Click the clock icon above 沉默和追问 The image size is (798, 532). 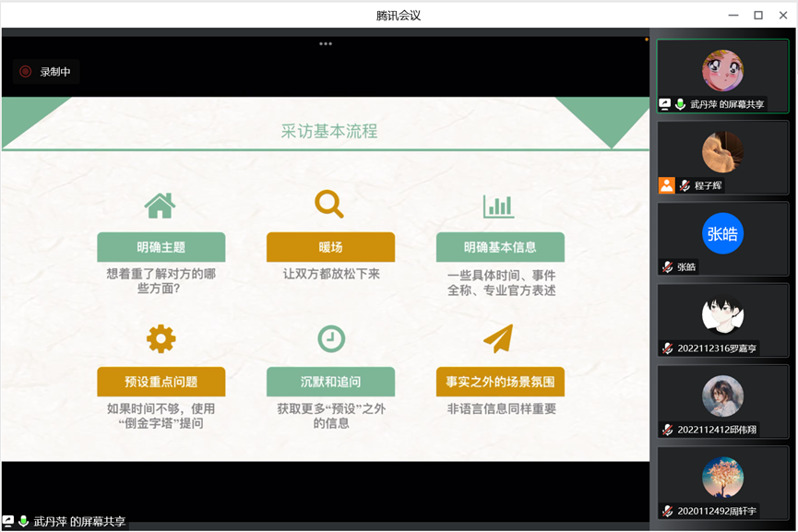330,339
